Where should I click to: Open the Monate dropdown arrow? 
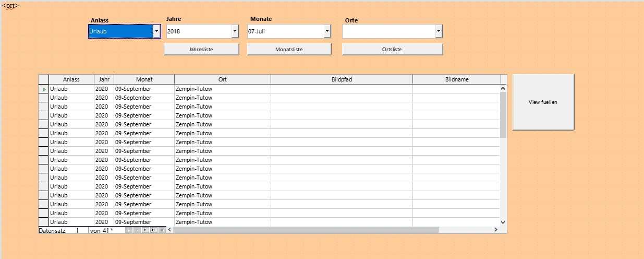[327, 31]
